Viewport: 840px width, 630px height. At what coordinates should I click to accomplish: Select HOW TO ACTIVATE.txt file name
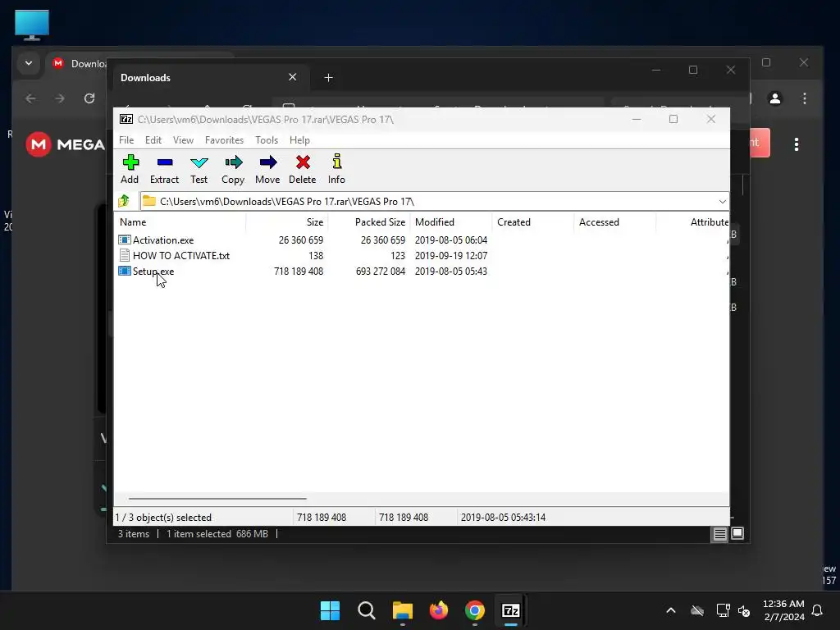pos(181,256)
